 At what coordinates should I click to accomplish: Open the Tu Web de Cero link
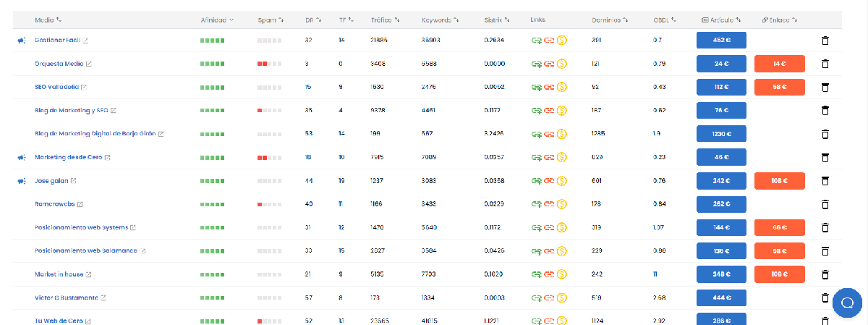click(x=58, y=321)
